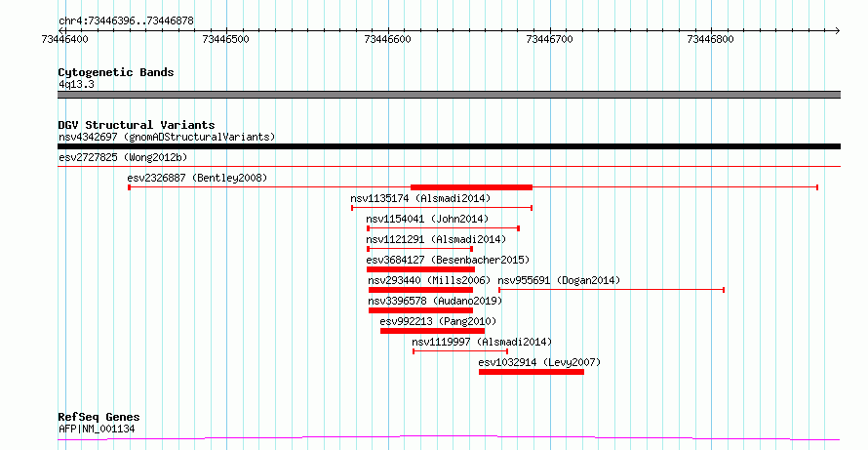Viewport: 868px width, 450px height.
Task: Click ruler position 73446600
Action: pos(388,39)
